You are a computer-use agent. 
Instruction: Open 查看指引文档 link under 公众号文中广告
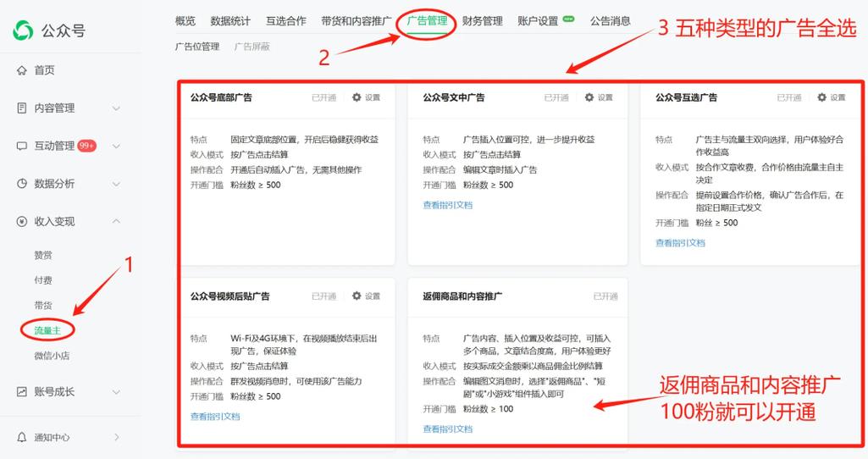coord(447,205)
